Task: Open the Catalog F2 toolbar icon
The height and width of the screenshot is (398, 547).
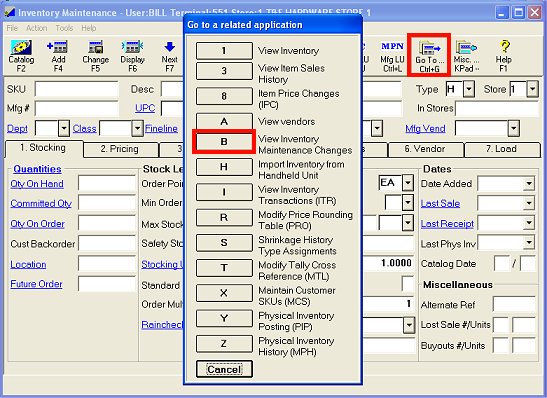Action: 21,56
